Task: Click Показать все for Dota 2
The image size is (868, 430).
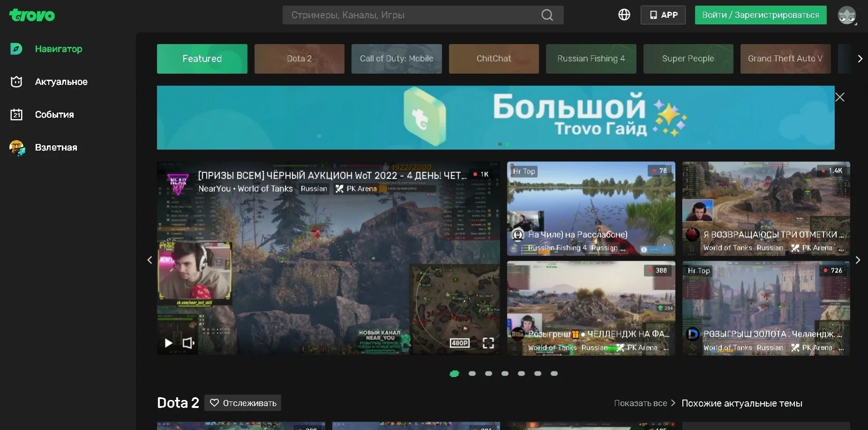Action: pos(645,403)
